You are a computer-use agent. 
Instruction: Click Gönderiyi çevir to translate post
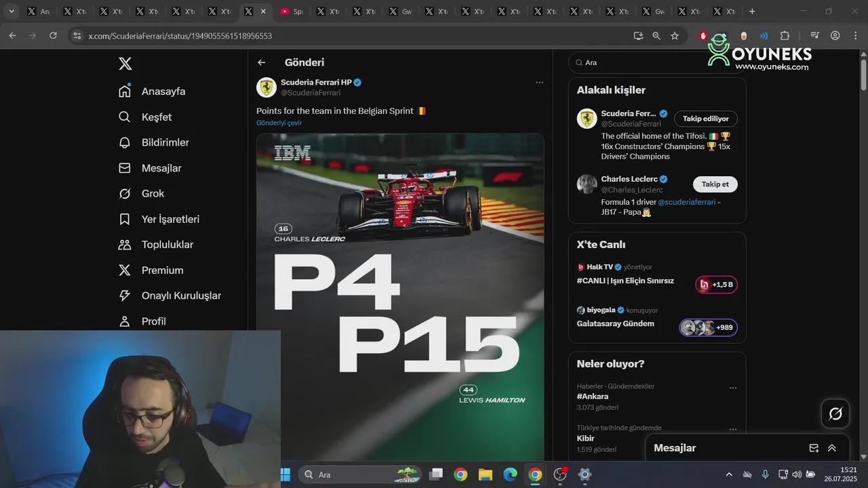tap(279, 123)
